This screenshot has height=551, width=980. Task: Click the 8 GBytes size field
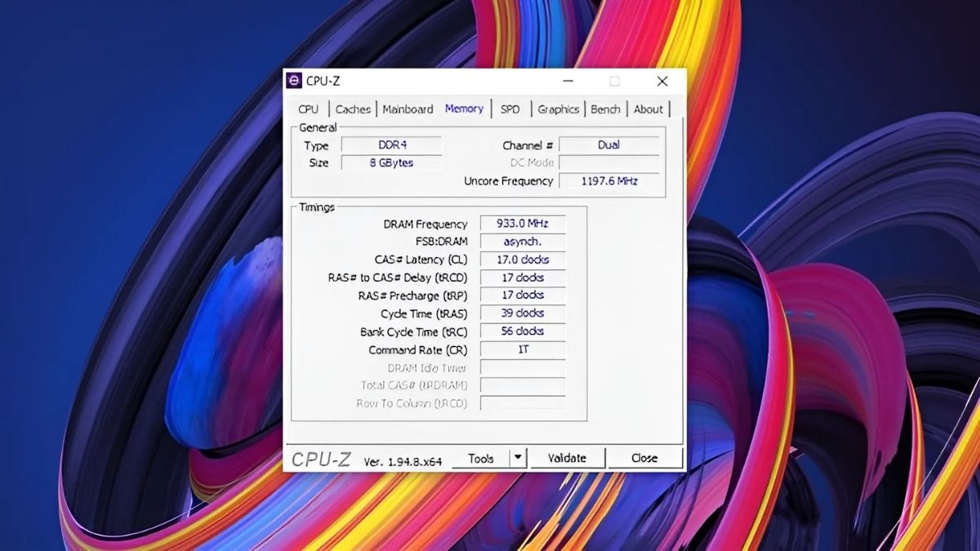click(x=391, y=163)
